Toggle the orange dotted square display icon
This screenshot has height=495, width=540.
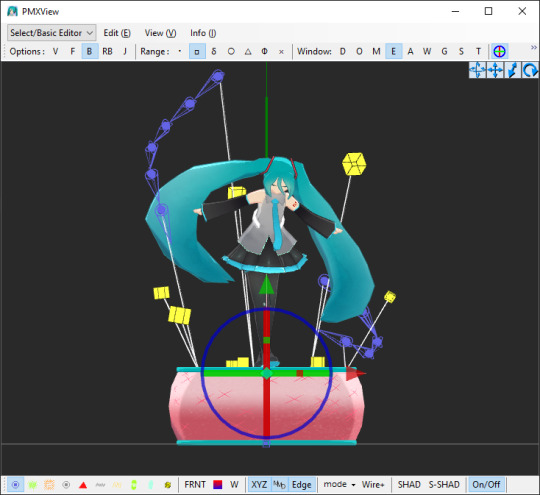(49, 485)
